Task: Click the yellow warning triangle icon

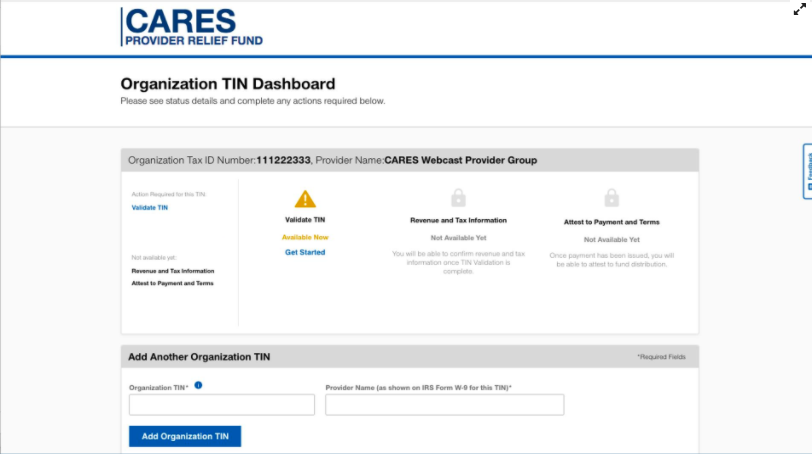Action: 305,199
